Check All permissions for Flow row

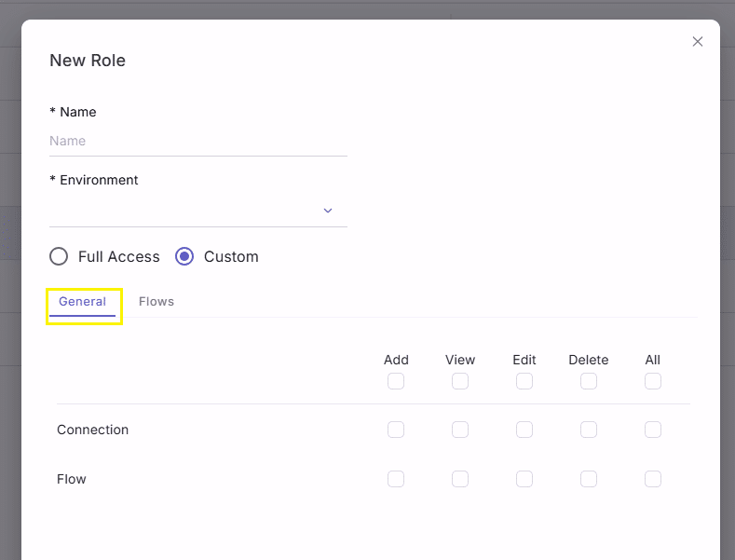pyautogui.click(x=653, y=479)
